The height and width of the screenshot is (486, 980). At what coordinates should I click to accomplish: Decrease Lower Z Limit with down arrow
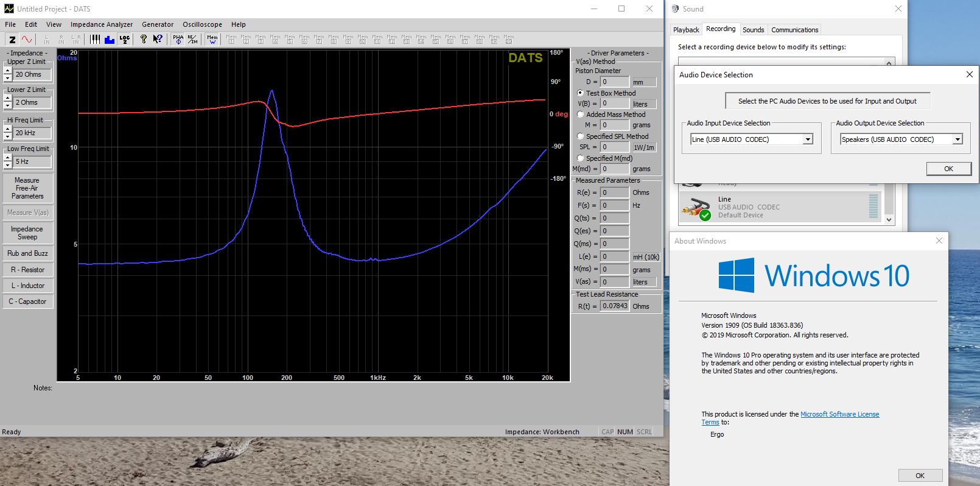coord(8,106)
